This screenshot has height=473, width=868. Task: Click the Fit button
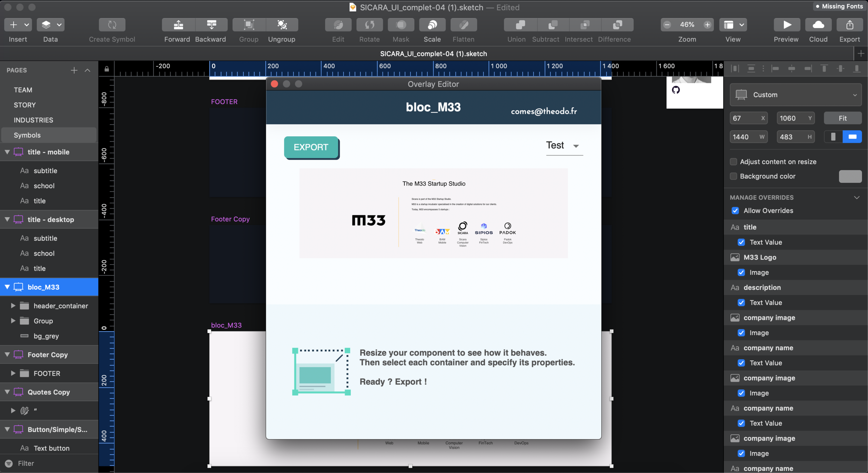click(842, 118)
